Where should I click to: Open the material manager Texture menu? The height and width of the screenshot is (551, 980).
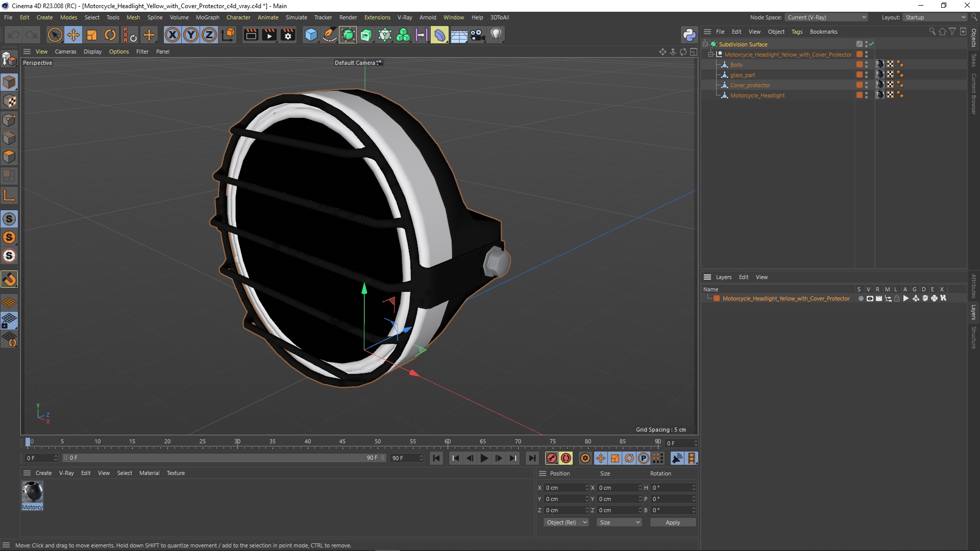[176, 473]
